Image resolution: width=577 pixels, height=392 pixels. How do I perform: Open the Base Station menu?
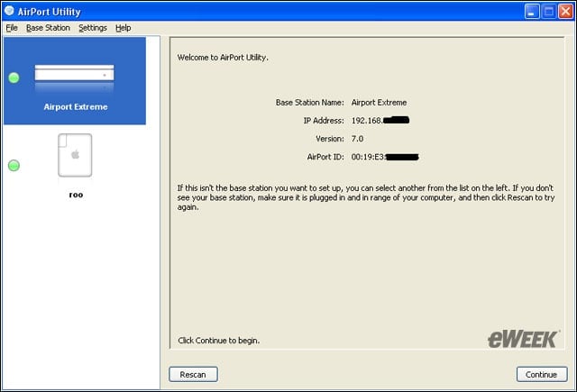click(x=48, y=28)
